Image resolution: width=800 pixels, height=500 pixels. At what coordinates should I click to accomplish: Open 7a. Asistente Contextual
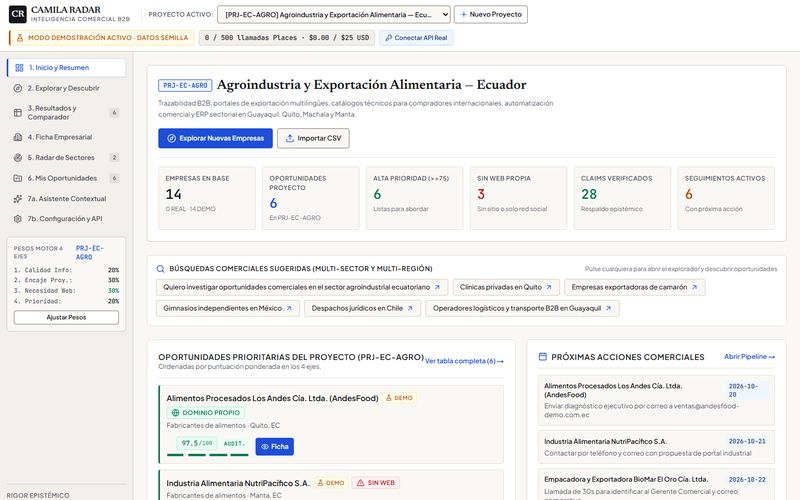click(66, 198)
